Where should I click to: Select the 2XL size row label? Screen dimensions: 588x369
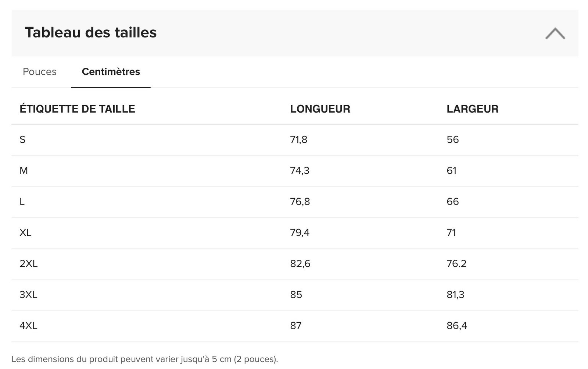28,264
